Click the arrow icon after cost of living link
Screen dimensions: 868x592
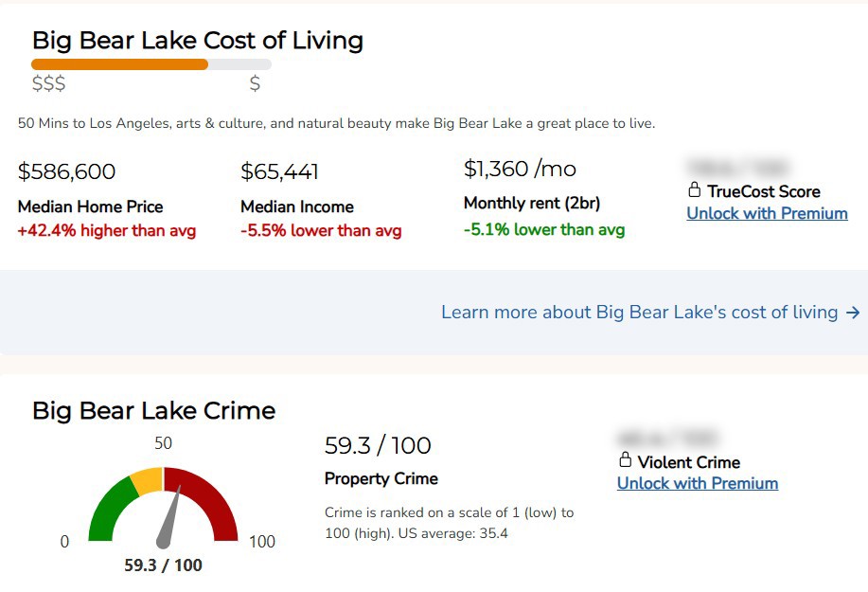click(853, 313)
